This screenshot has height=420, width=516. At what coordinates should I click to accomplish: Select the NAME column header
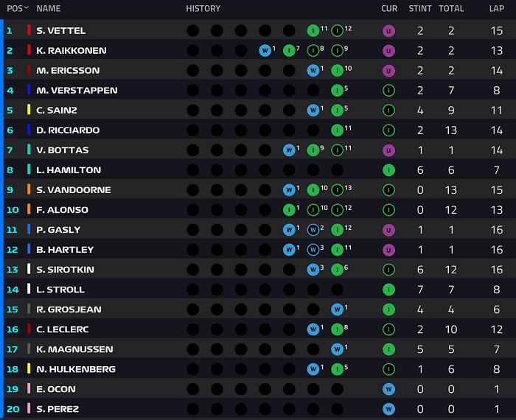[49, 9]
